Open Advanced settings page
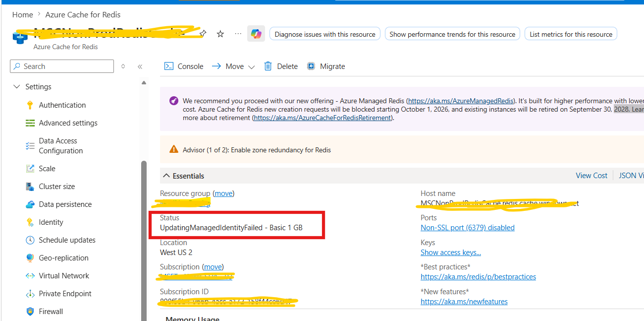Screen dimensions: 644x321 coord(68,123)
